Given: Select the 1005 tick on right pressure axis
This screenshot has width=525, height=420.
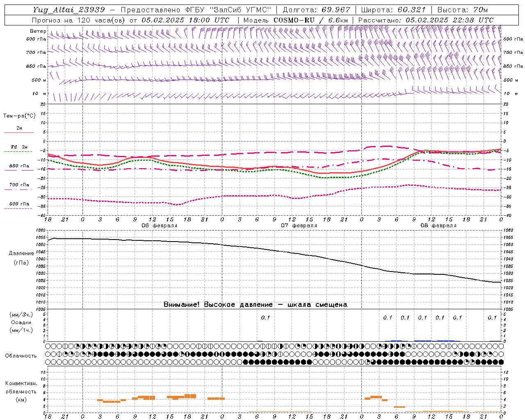Looking at the screenshot, I should (x=508, y=309).
